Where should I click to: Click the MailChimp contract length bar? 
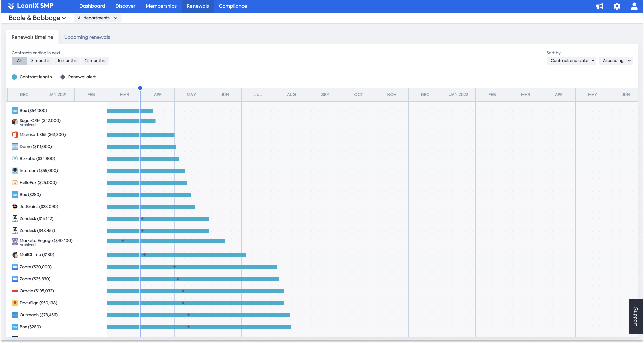pos(176,255)
